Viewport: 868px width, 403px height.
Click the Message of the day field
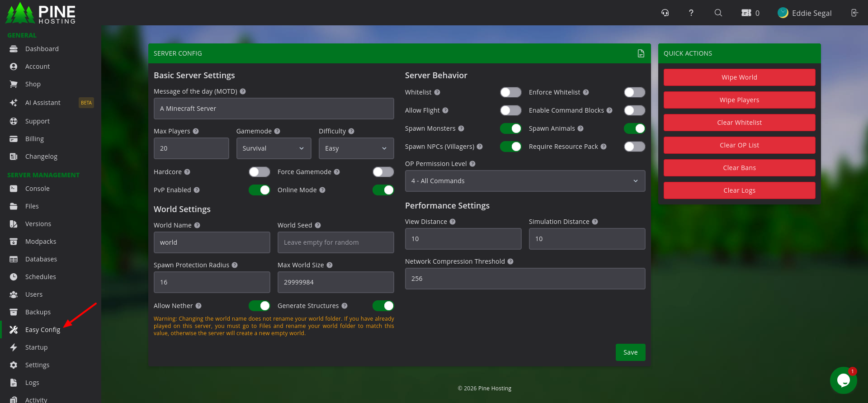point(274,109)
